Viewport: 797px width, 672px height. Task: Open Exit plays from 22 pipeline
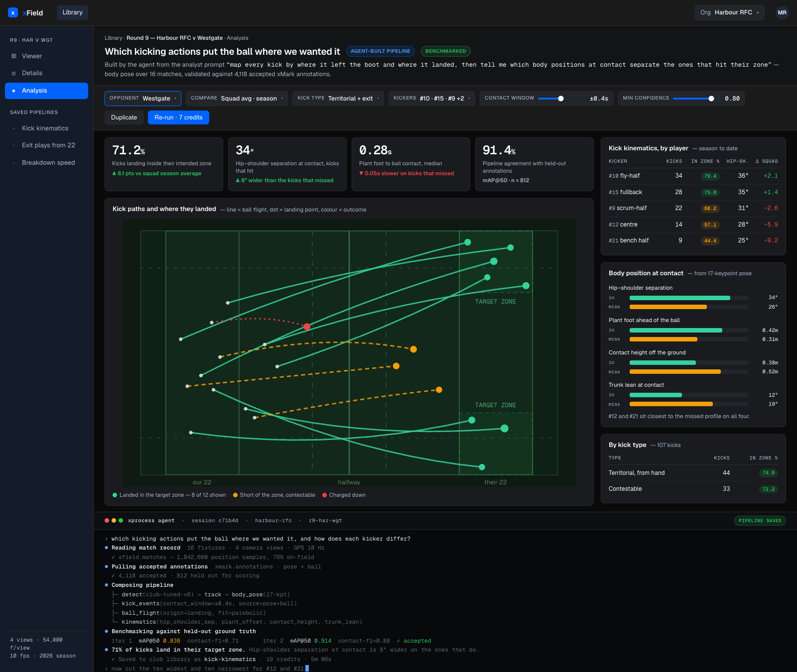pos(46,145)
